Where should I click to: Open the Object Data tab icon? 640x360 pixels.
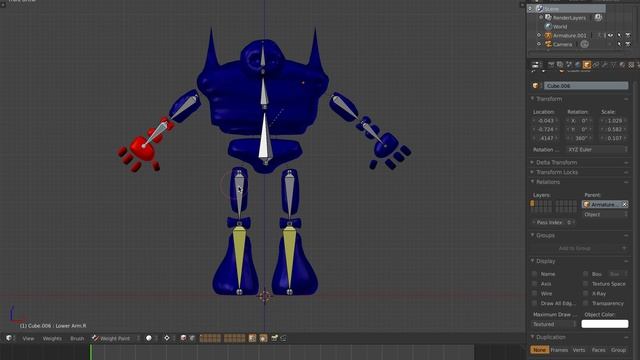coord(613,65)
